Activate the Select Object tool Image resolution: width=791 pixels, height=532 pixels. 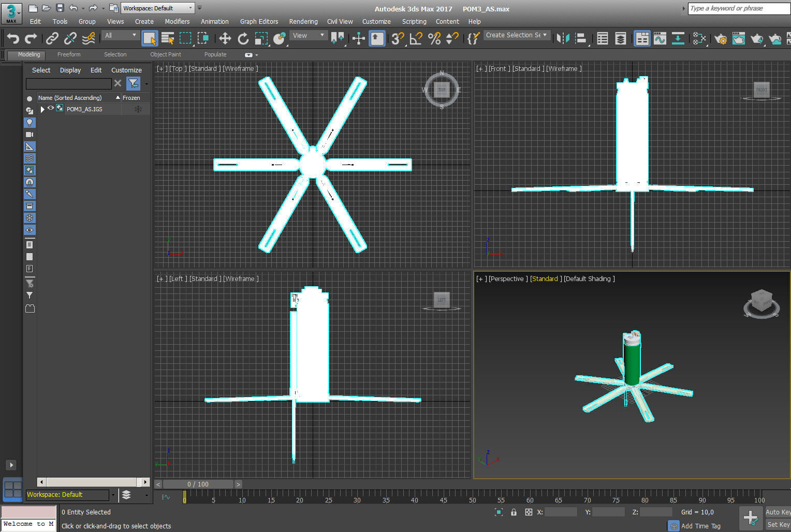[x=150, y=38]
